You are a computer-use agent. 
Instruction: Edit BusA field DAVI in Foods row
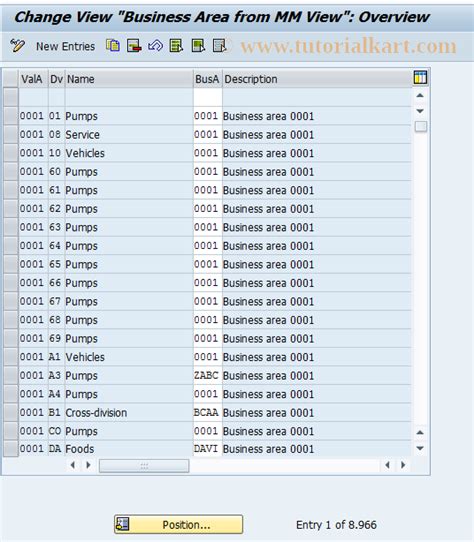pos(207,449)
